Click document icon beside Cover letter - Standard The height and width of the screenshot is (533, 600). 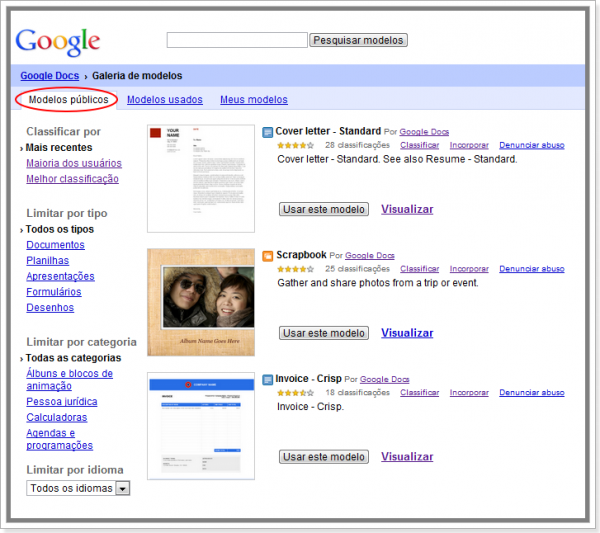(267, 132)
